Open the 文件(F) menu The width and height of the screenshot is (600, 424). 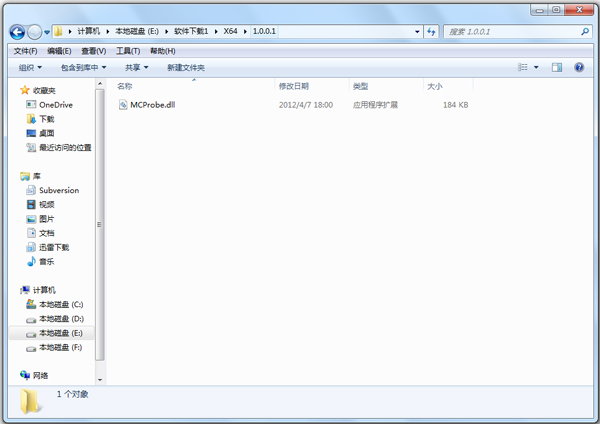click(x=25, y=51)
